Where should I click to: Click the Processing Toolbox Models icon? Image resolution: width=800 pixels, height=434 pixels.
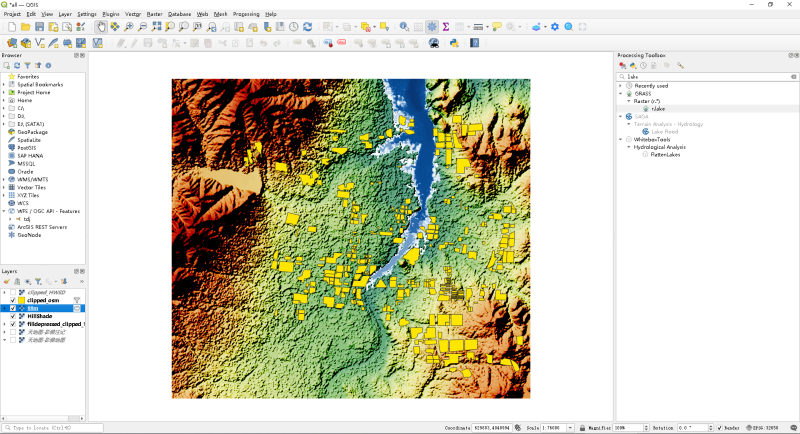(x=622, y=65)
